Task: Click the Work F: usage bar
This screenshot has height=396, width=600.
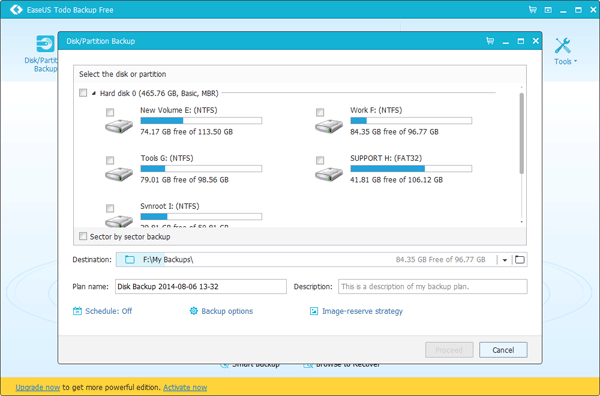Action: [411, 121]
